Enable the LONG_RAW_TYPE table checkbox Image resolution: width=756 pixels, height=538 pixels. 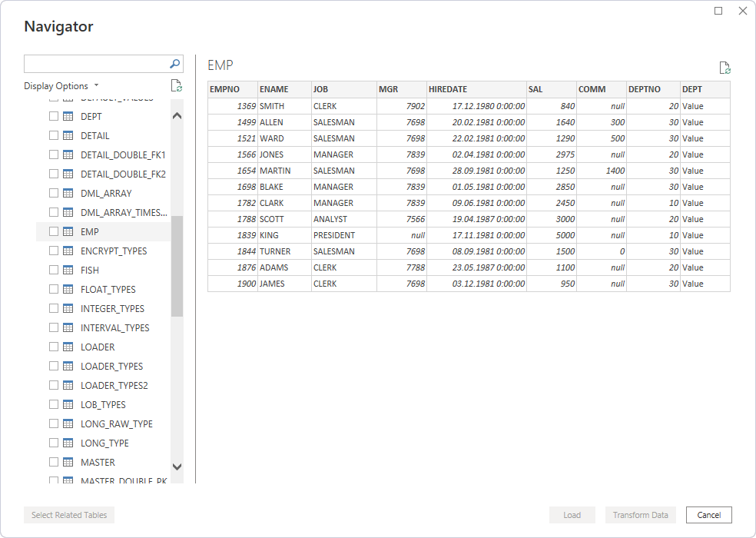click(x=54, y=423)
